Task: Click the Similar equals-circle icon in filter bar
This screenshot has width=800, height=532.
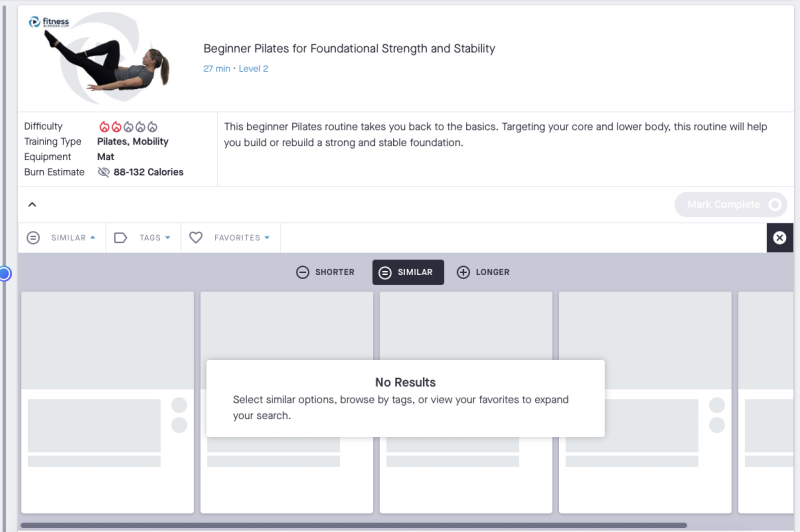Action: 33,238
